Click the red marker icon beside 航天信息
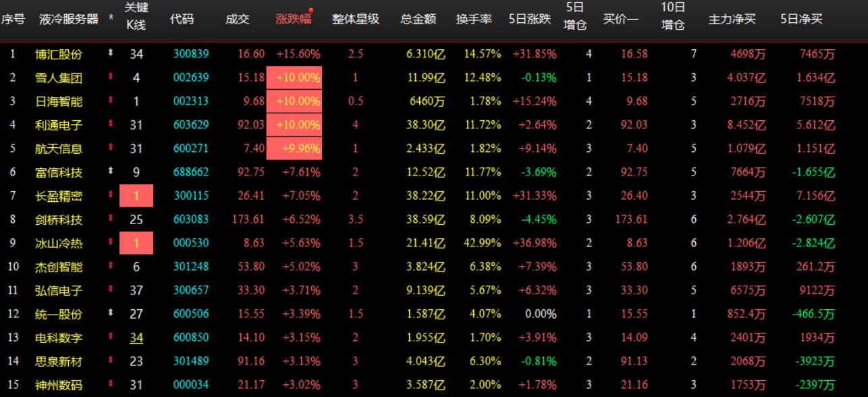868x397 pixels. click(x=111, y=147)
